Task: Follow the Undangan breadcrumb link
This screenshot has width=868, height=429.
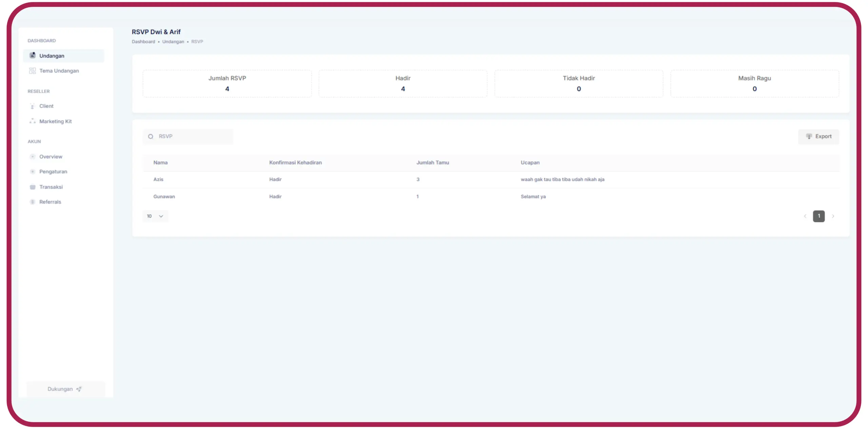Action: (173, 41)
